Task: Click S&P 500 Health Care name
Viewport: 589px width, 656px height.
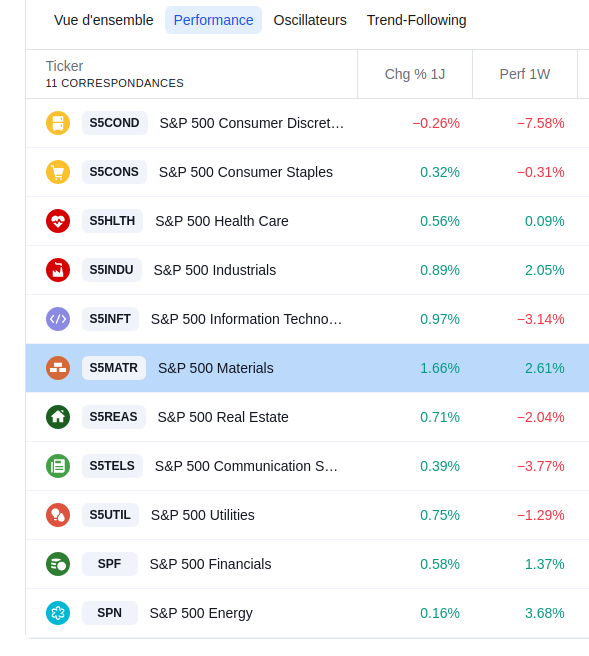Action: point(222,221)
